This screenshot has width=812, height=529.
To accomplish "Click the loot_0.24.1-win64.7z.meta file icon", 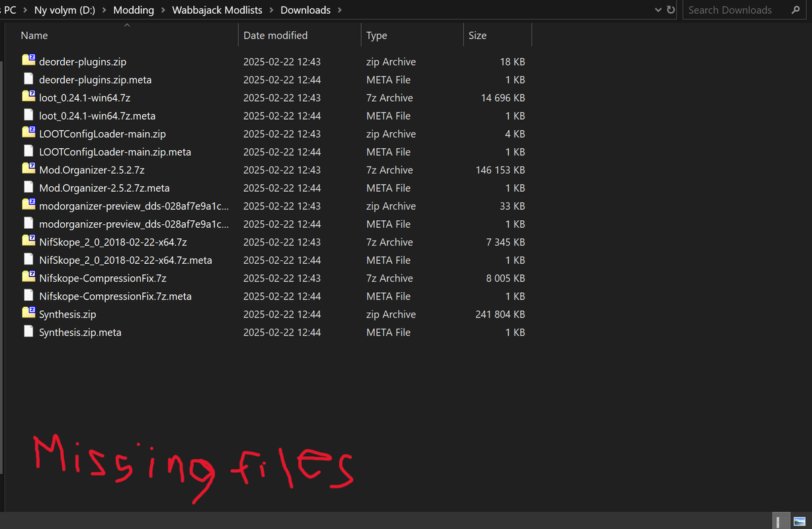I will (x=28, y=115).
